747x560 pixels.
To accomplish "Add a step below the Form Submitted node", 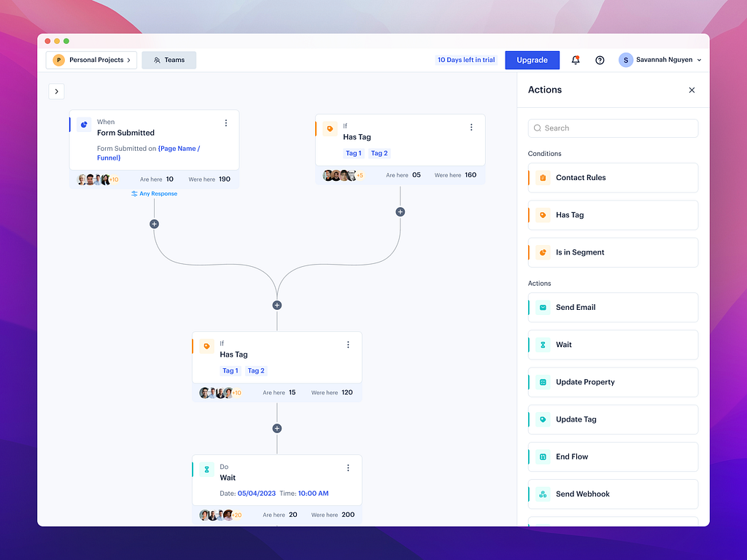I will tap(154, 224).
